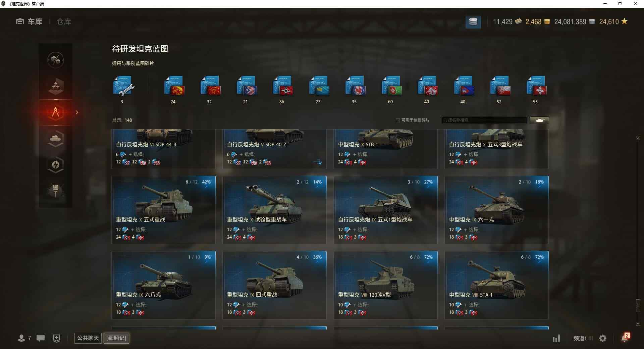
Task: Open the settings gear in the bottom bar
Action: click(x=603, y=338)
